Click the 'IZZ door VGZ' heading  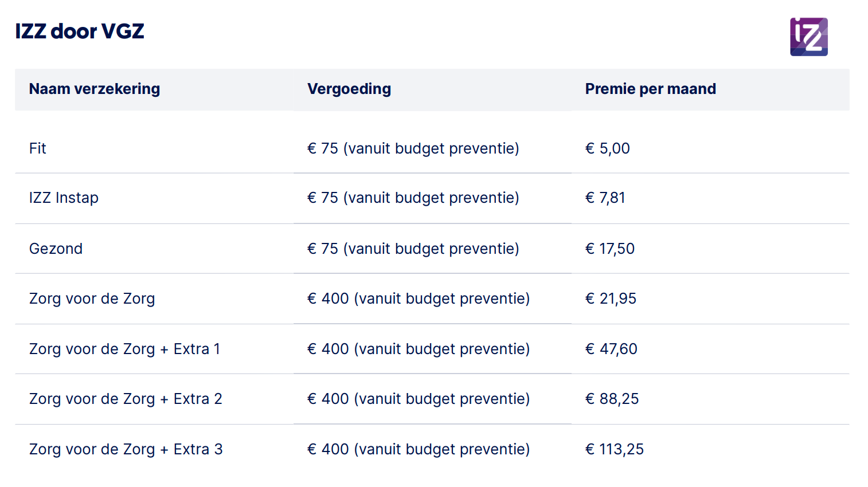point(80,31)
